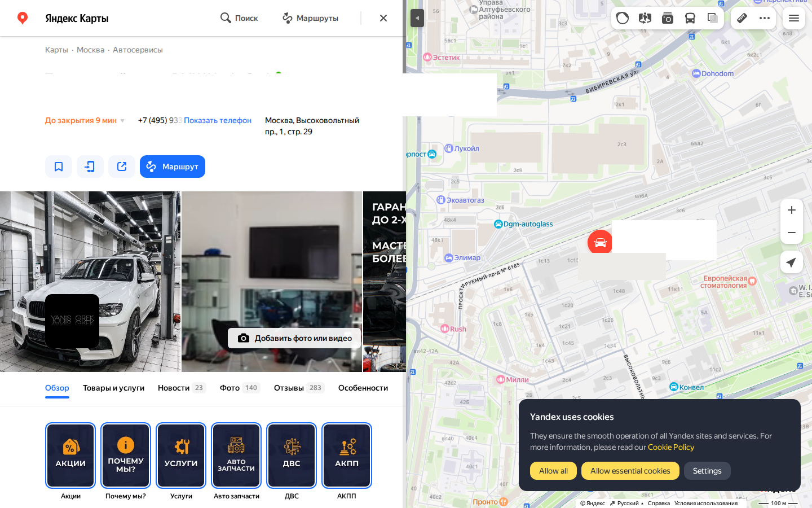
Task: Click the red car service map marker
Action: (600, 243)
